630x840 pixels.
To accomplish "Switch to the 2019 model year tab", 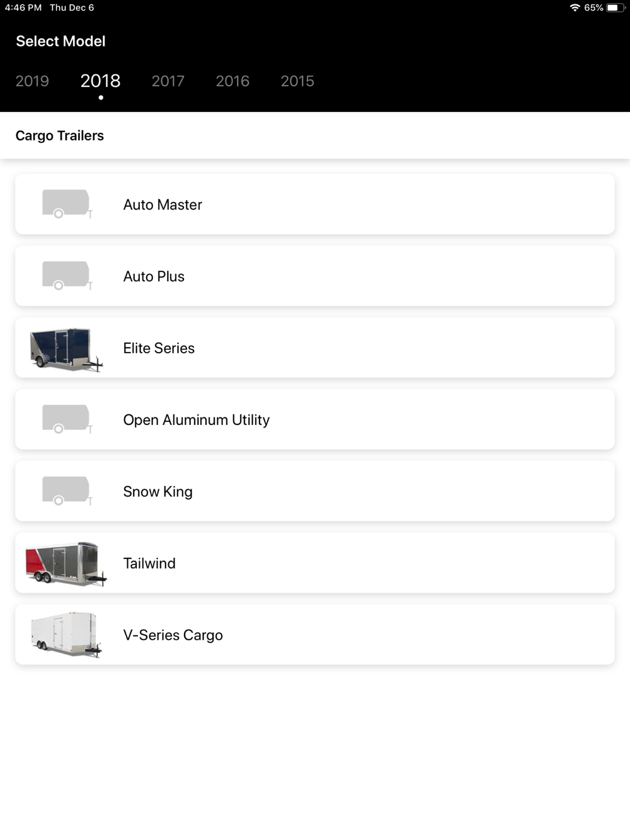I will [32, 81].
